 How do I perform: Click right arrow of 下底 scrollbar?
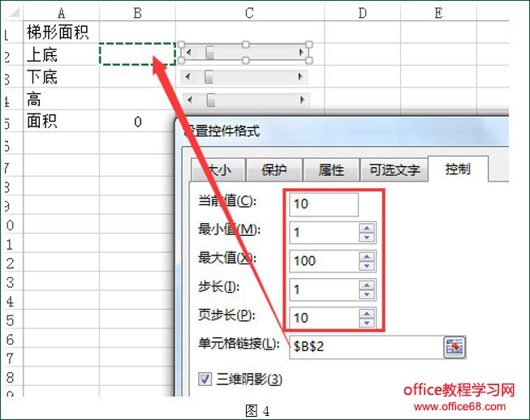[300, 77]
